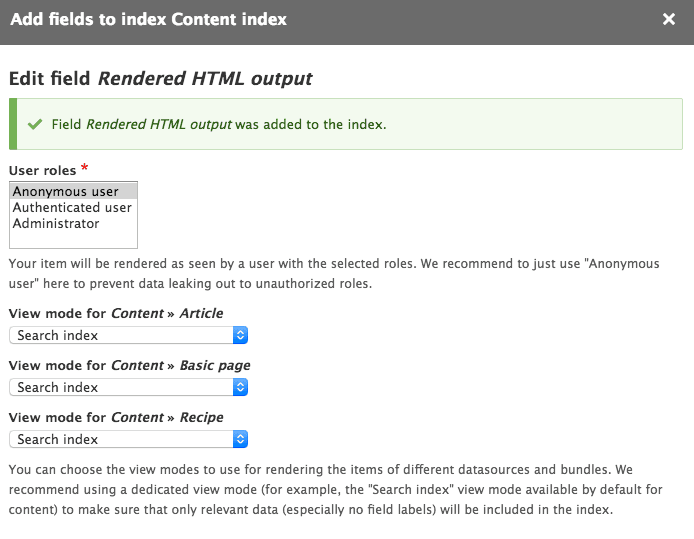Click the View mode for Content » Article label
This screenshot has height=539, width=694.
point(115,313)
